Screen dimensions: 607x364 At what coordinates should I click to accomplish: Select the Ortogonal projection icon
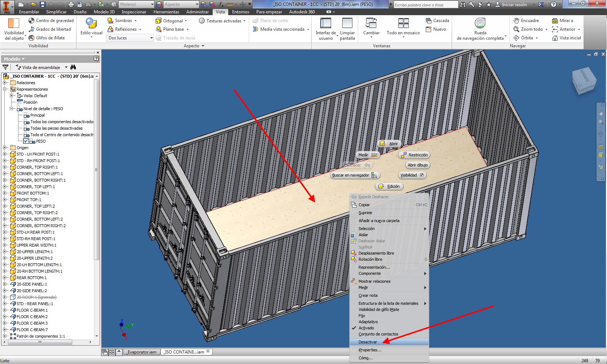click(158, 21)
